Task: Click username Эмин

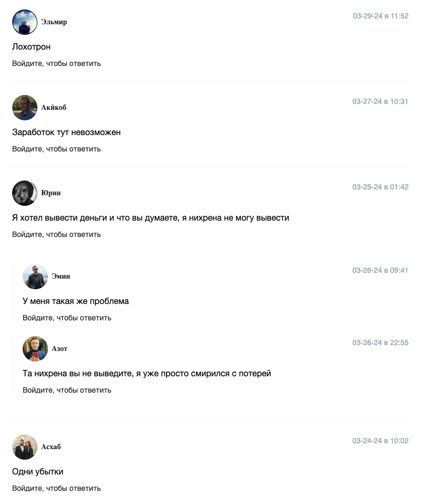Action: pos(61,276)
